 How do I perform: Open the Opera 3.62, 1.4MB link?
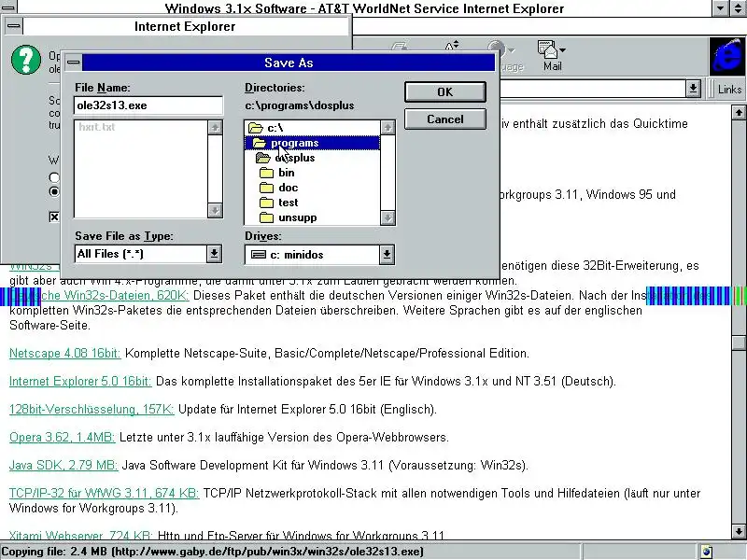pyautogui.click(x=62, y=437)
